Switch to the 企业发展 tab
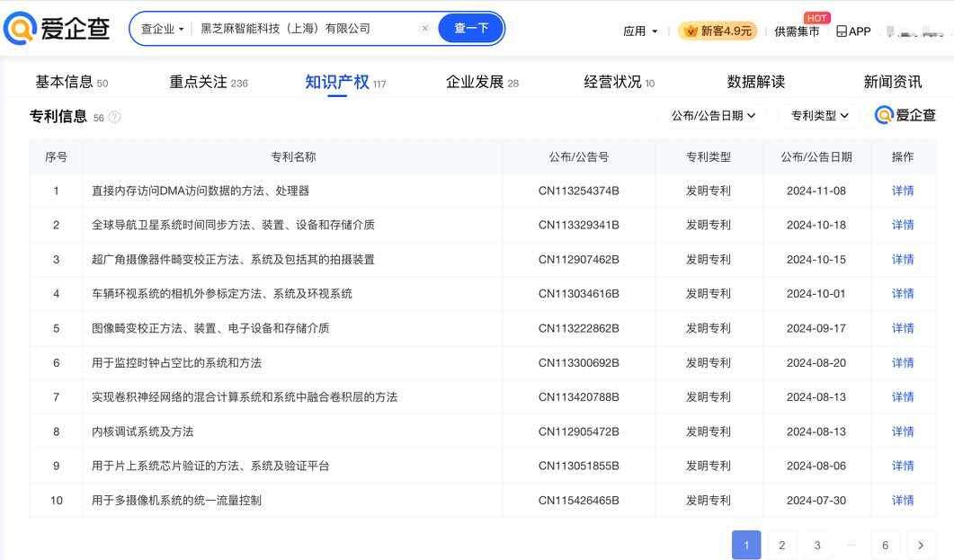 click(482, 82)
